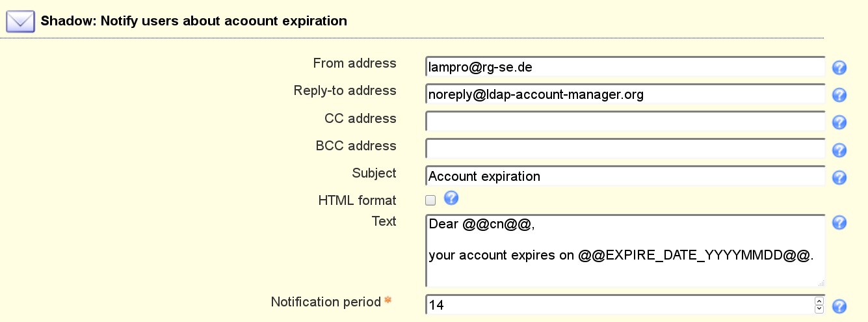868x322 pixels.
Task: Click the Subject field with Account expiration
Action: (x=624, y=176)
